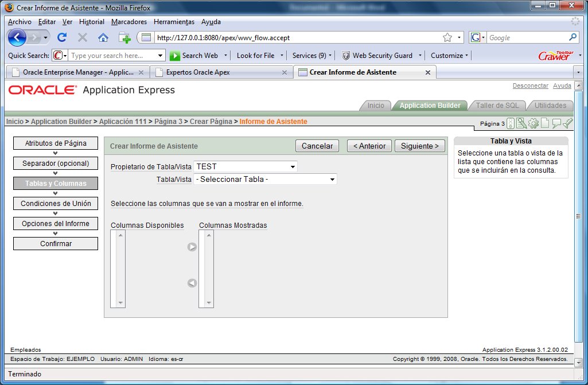588x385 pixels.
Task: Open the back/forward history dropdown arrow
Action: 45,37
